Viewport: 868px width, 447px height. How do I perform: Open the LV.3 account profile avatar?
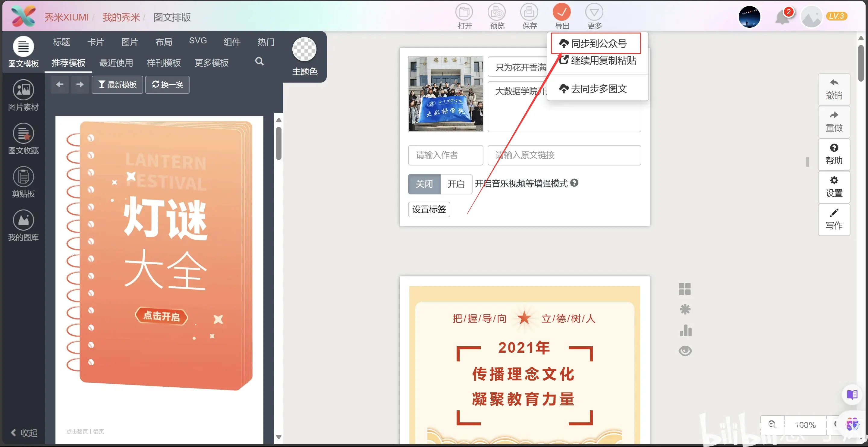tap(812, 17)
